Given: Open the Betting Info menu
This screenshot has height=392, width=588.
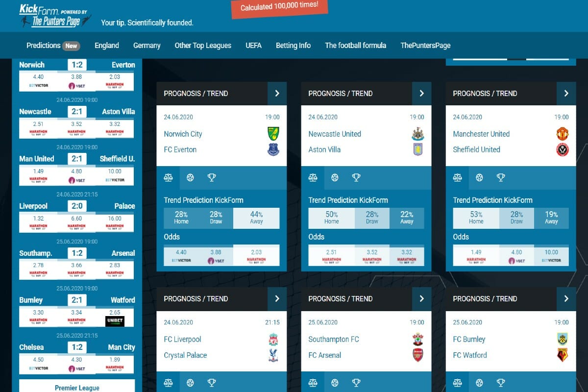Looking at the screenshot, I should click(x=293, y=46).
